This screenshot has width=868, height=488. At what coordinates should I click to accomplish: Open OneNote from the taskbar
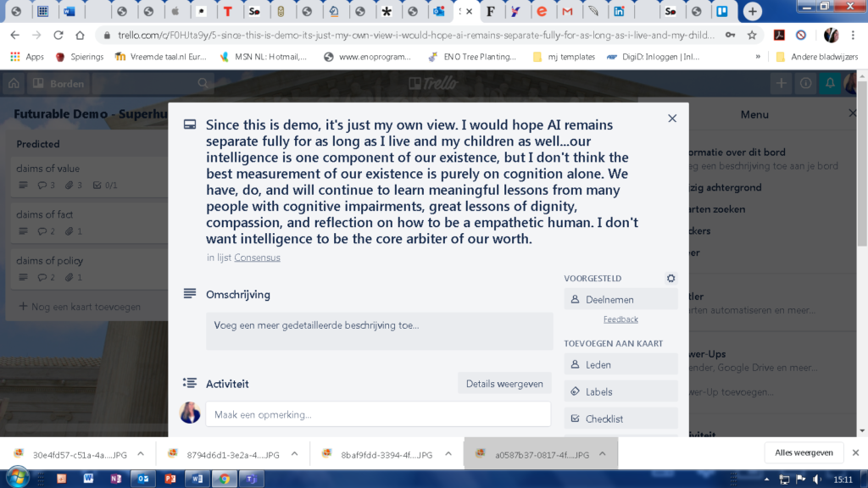tap(115, 479)
